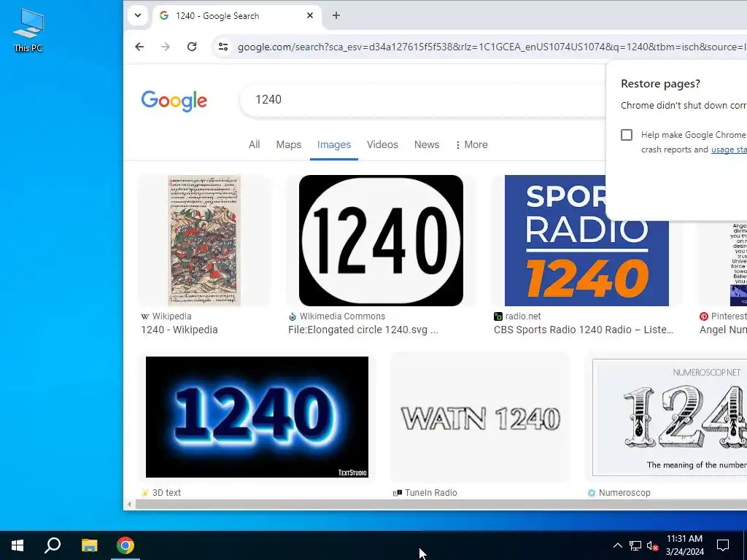
Task: Switch to the All results tab
Action: tap(255, 144)
